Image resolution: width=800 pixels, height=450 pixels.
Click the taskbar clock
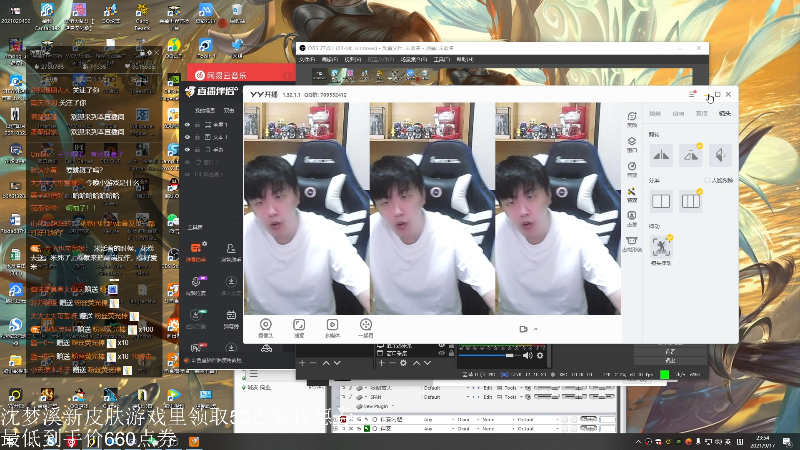[x=763, y=441]
